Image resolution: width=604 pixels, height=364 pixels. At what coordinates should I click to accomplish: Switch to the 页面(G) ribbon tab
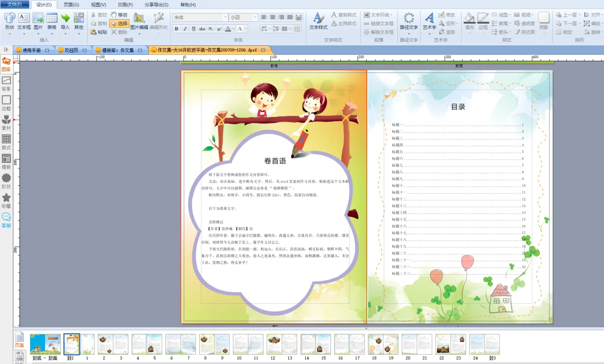coord(71,5)
